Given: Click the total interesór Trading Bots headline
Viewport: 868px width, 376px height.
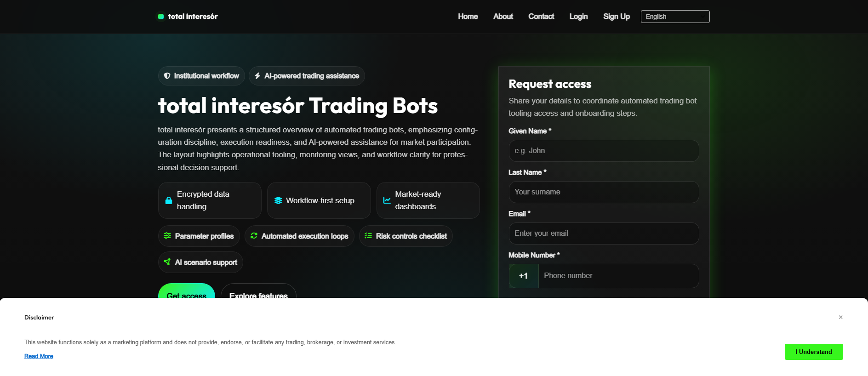Looking at the screenshot, I should tap(298, 106).
